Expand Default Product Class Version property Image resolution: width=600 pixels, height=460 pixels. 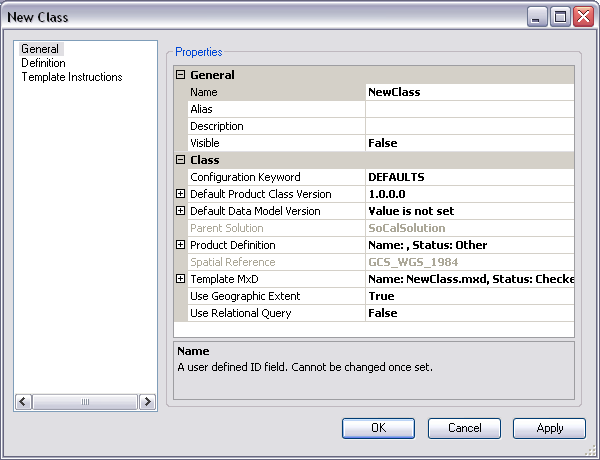(x=181, y=194)
